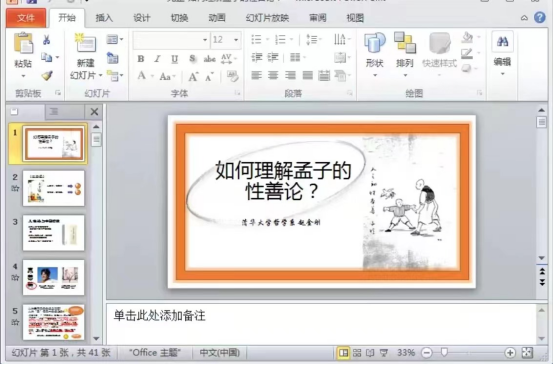Click the New Slide (新建幻灯片) button
Image resolution: width=553 pixels, height=365 pixels.
[x=86, y=56]
